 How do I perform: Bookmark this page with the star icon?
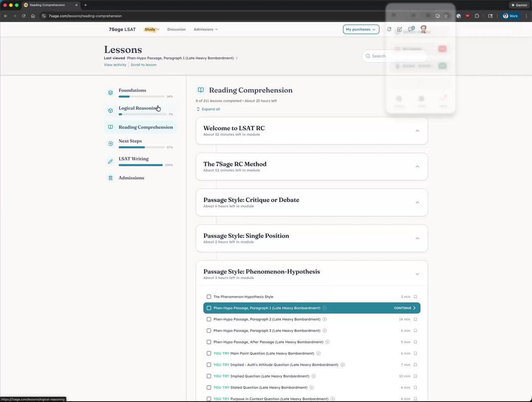(x=446, y=16)
